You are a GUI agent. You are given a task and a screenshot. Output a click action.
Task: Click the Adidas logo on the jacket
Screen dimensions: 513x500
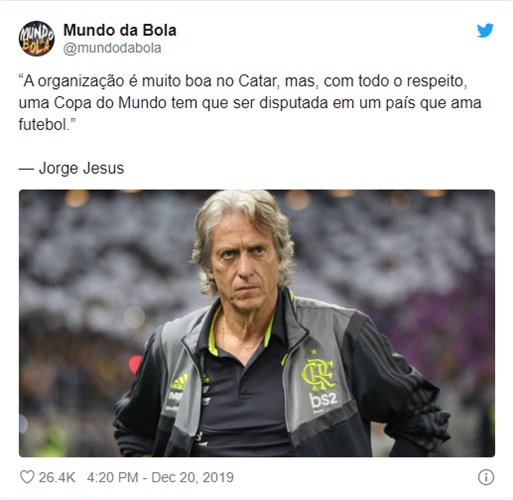coord(179,382)
